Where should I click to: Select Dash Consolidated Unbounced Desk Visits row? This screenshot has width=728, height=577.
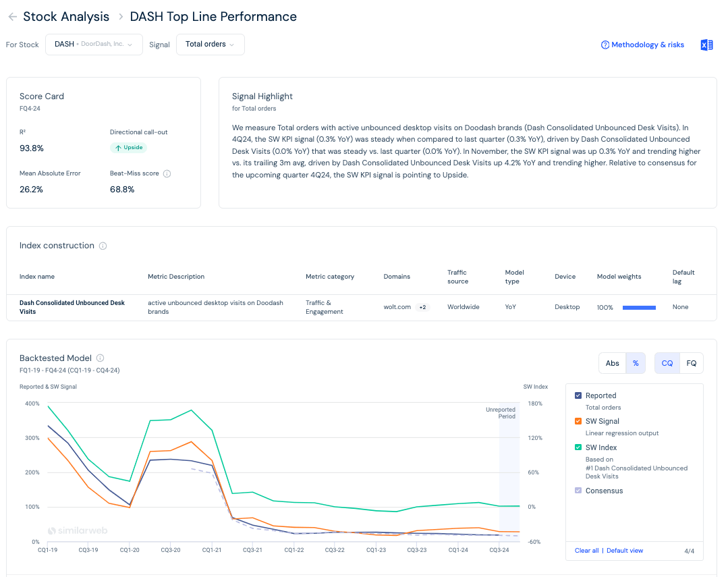click(361, 308)
